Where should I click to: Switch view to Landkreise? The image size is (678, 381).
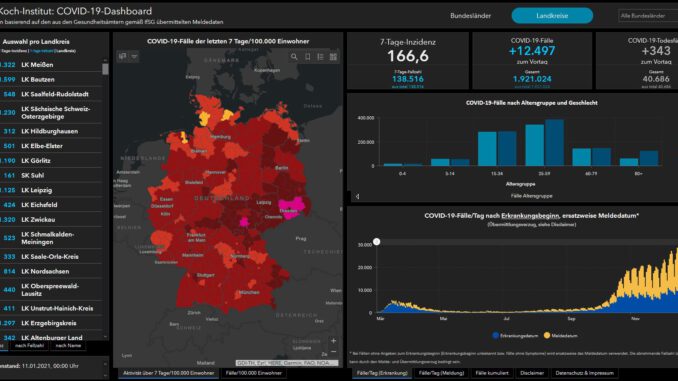(x=552, y=16)
